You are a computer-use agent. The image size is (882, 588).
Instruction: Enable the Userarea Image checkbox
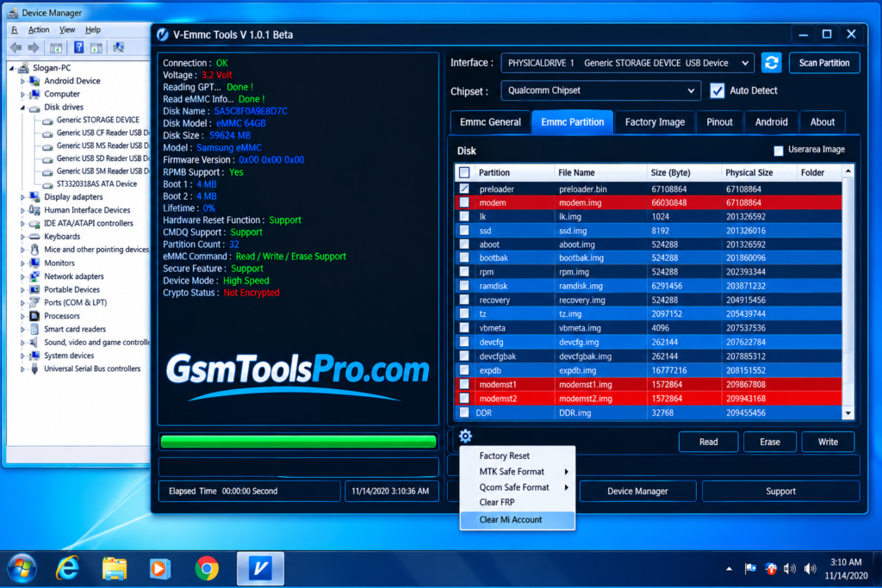click(779, 150)
